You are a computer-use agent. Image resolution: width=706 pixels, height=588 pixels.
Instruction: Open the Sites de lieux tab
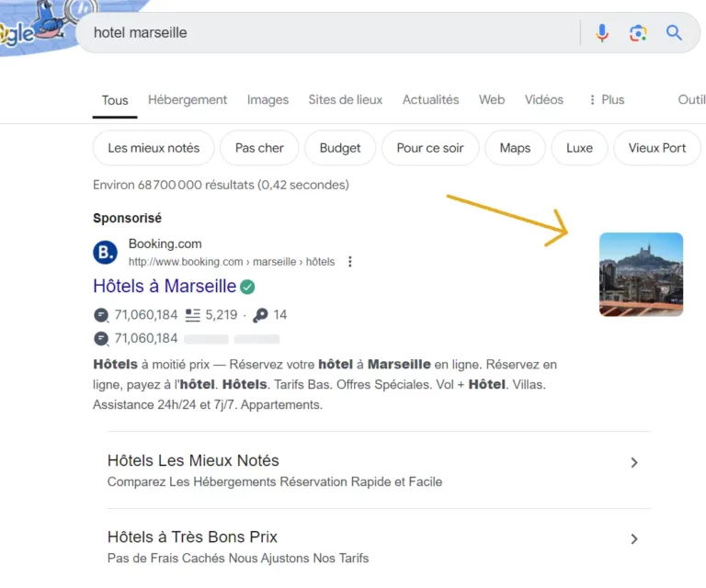coord(345,99)
